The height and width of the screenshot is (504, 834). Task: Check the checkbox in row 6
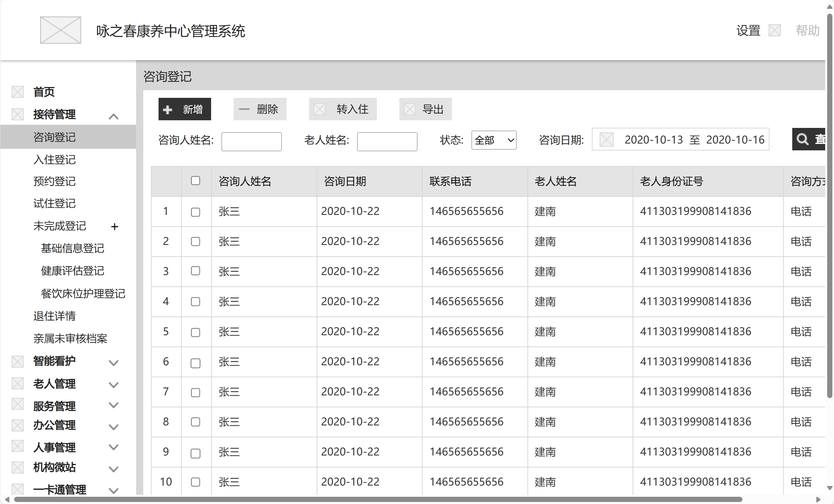point(195,363)
